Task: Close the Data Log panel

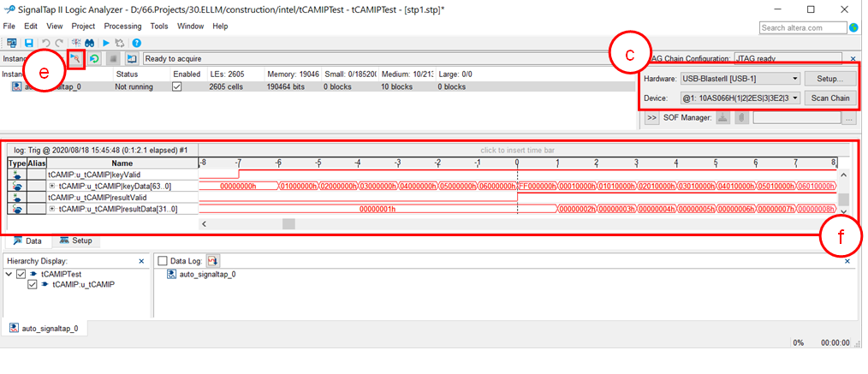Action: (x=847, y=260)
